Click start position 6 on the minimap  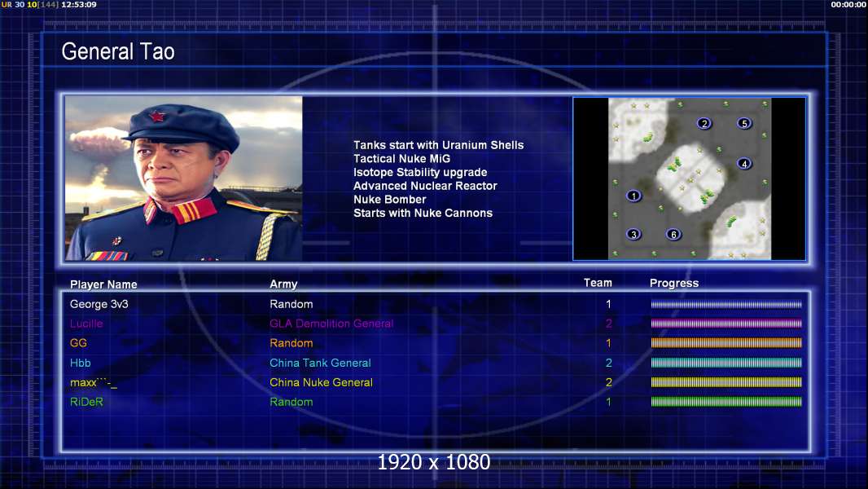(x=673, y=234)
